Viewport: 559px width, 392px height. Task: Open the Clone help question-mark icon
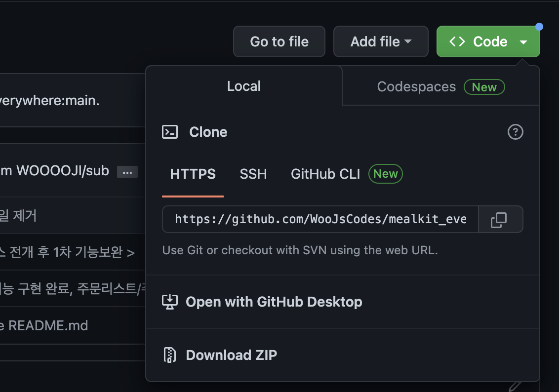[x=515, y=132]
